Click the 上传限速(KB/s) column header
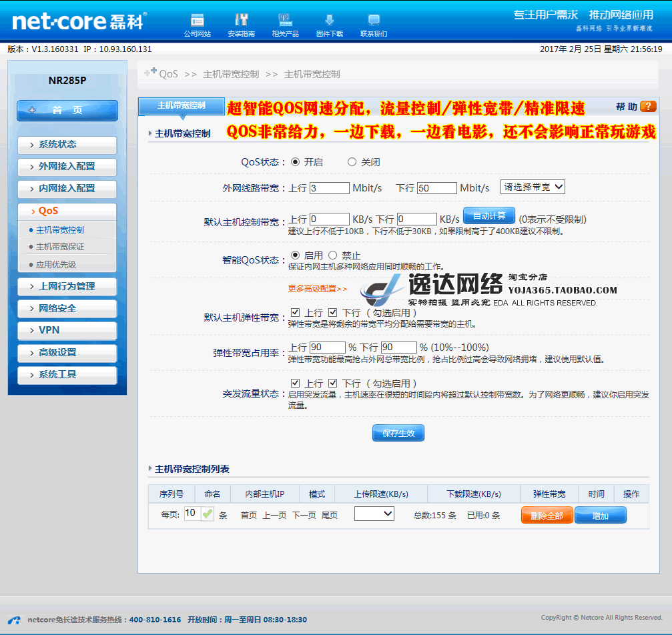Image resolution: width=672 pixels, height=635 pixels. click(x=381, y=494)
